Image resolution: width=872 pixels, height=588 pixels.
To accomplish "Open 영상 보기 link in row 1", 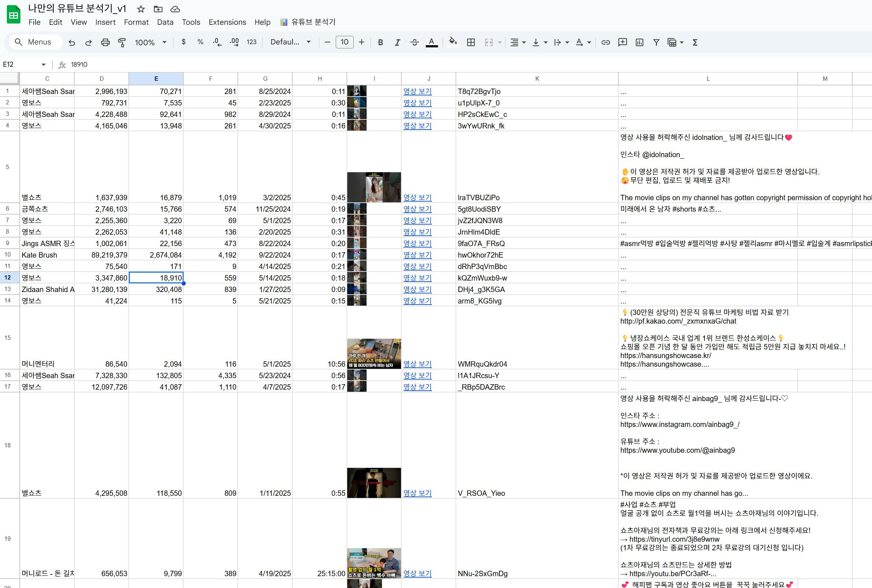I will [x=417, y=91].
